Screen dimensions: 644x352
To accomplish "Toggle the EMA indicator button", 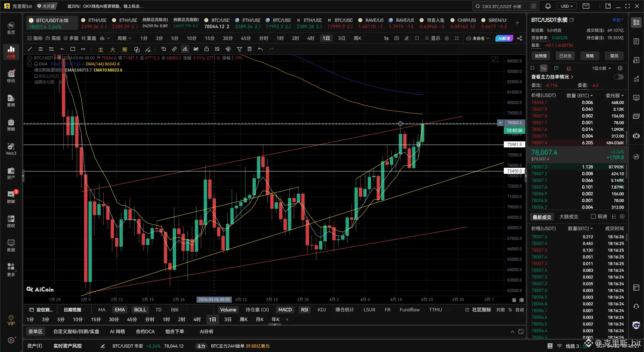I will pyautogui.click(x=120, y=310).
